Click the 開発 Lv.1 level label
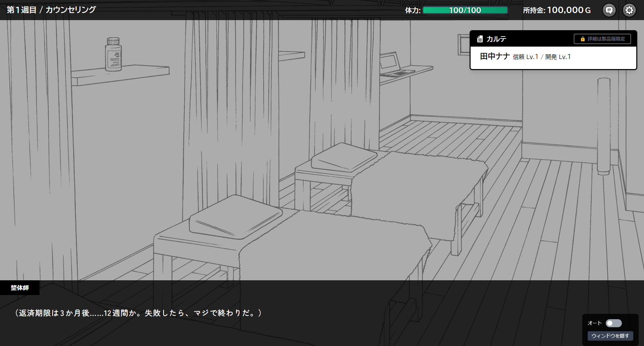Image resolution: width=644 pixels, height=346 pixels. tap(558, 57)
